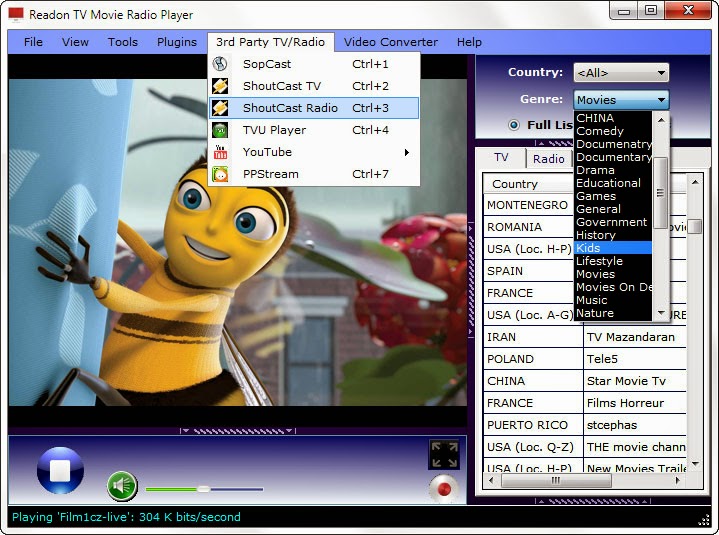Screen dimensions: 719x535
Task: Stop playback with the blue stop button
Action: coord(60,470)
